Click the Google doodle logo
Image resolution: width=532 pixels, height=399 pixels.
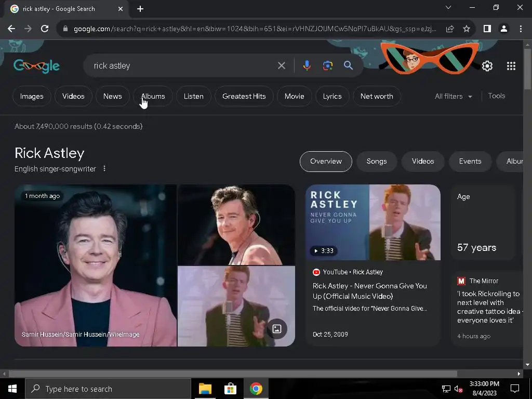click(x=37, y=66)
